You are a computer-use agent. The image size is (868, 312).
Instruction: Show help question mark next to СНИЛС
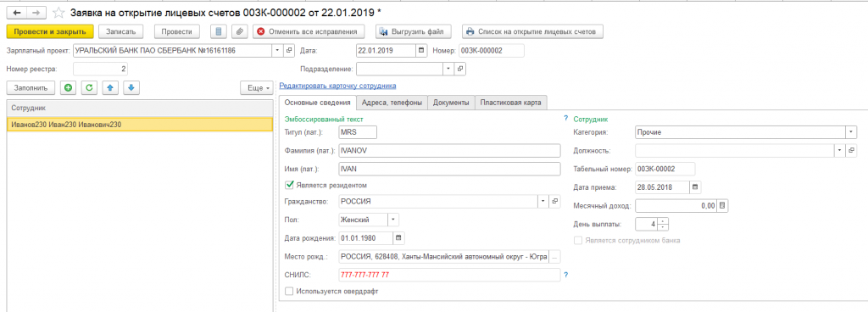565,275
